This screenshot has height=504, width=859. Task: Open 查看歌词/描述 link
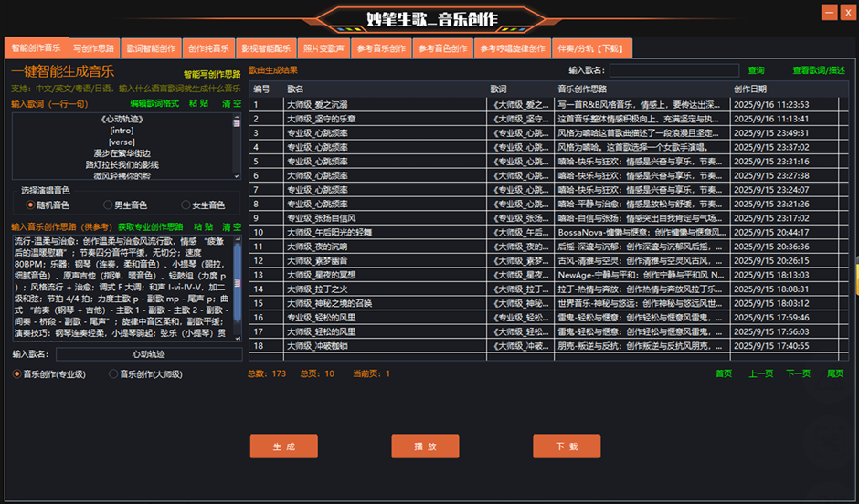[x=819, y=70]
